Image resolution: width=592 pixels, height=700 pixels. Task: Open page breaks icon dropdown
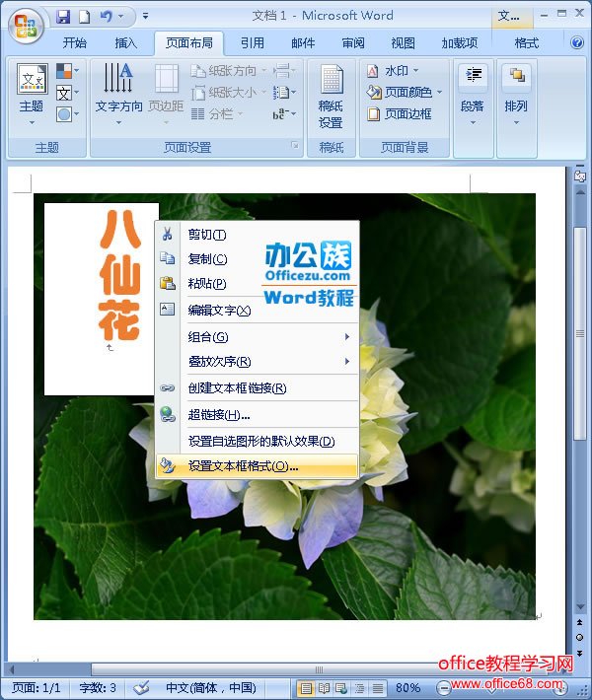284,71
